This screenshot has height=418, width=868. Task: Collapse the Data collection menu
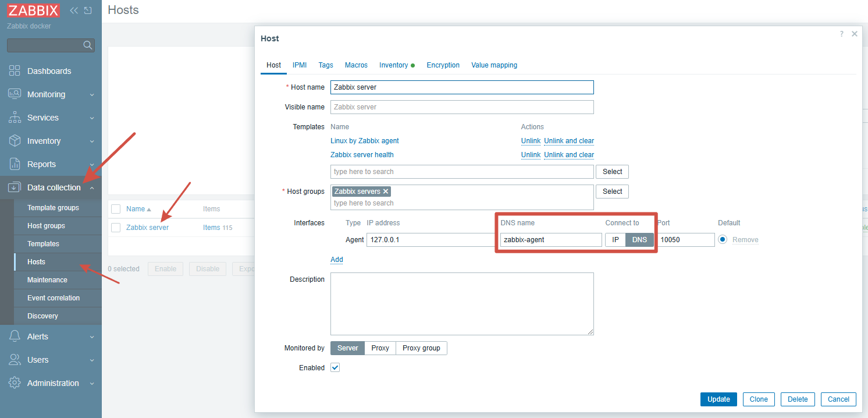tap(91, 187)
